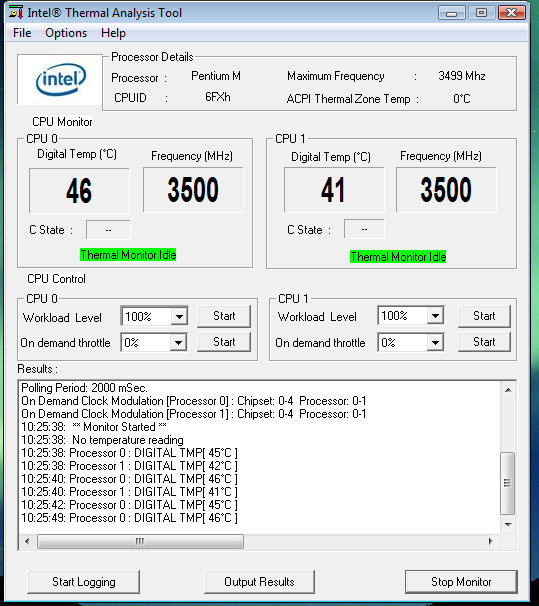Click the Stop Monitor button
The width and height of the screenshot is (539, 606).
(461, 582)
